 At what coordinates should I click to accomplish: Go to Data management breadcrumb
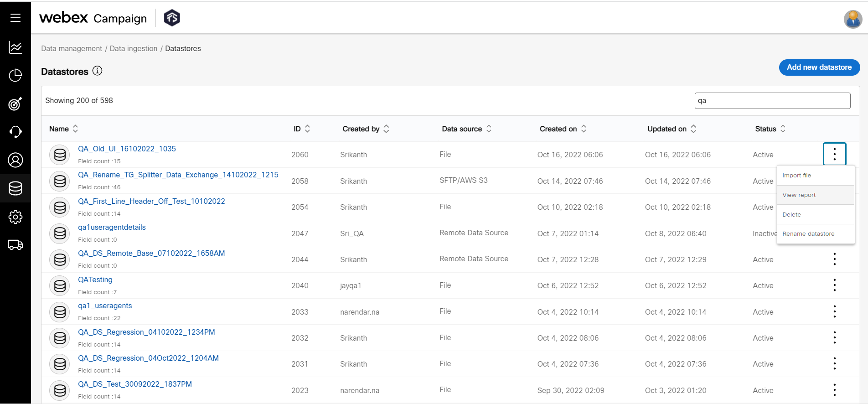click(72, 48)
